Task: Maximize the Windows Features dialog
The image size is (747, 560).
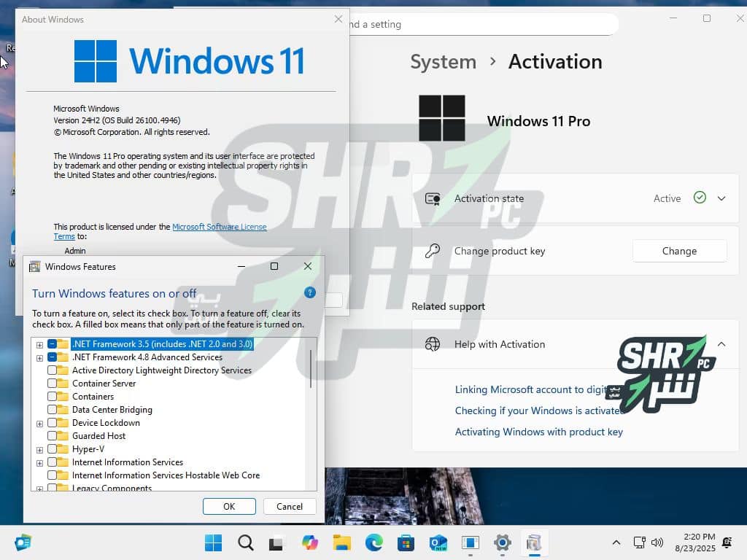Action: 274,266
